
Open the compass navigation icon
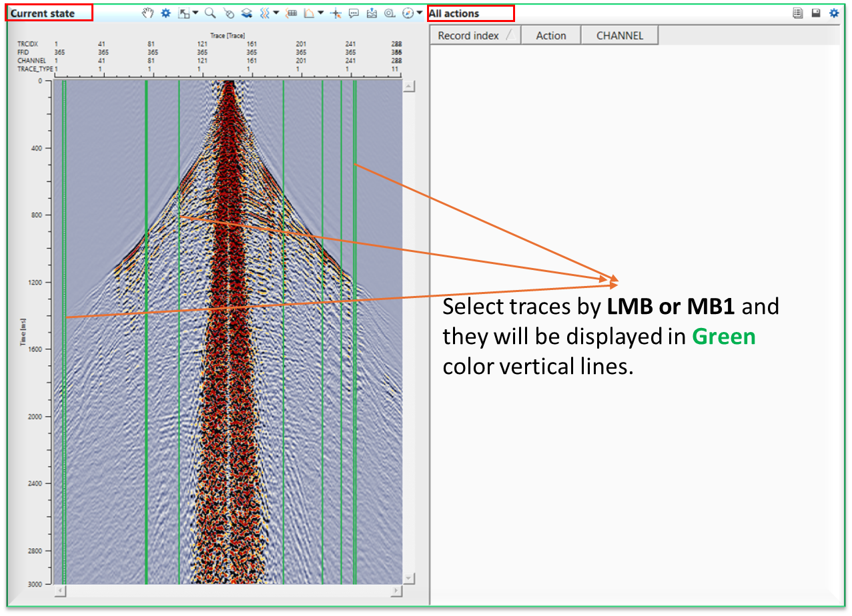[407, 13]
